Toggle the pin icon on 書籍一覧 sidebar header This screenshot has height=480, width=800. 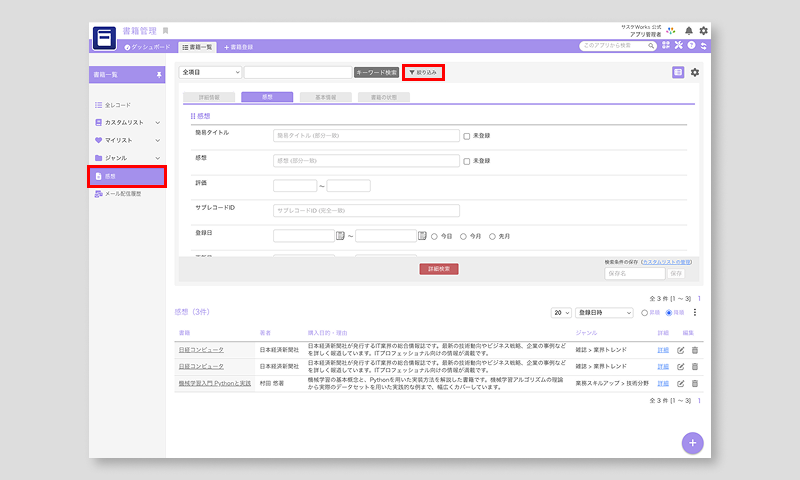click(159, 75)
